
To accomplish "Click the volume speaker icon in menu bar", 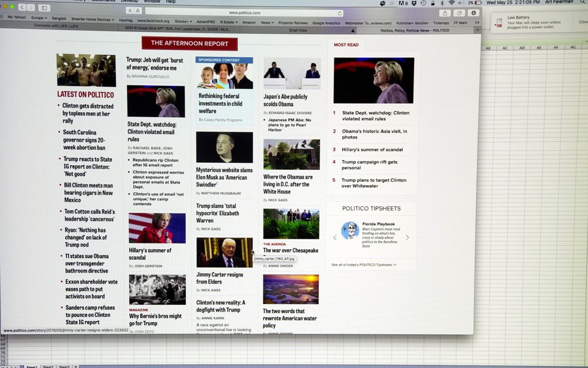I will click(461, 2).
